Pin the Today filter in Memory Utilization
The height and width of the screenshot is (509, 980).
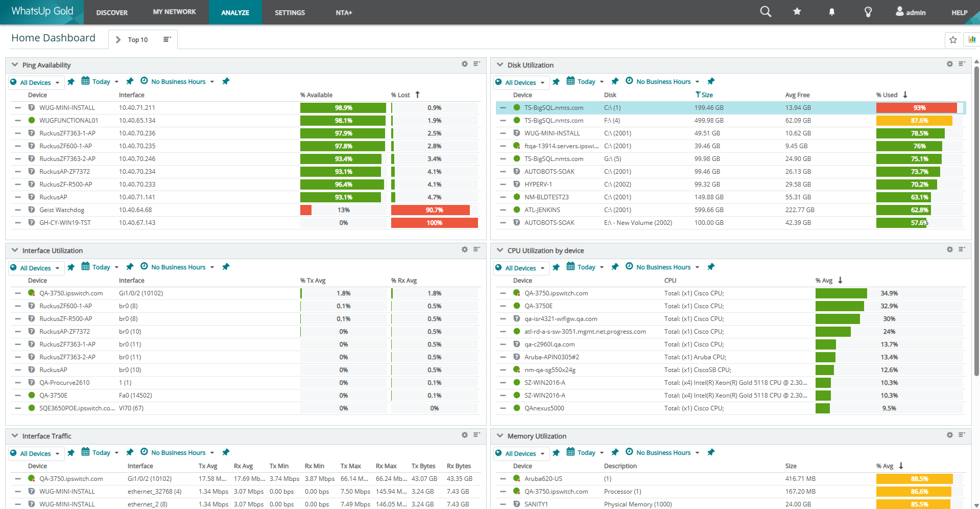pos(615,453)
